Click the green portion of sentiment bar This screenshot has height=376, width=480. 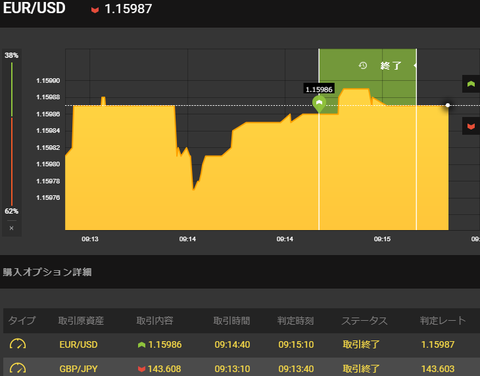[x=12, y=89]
